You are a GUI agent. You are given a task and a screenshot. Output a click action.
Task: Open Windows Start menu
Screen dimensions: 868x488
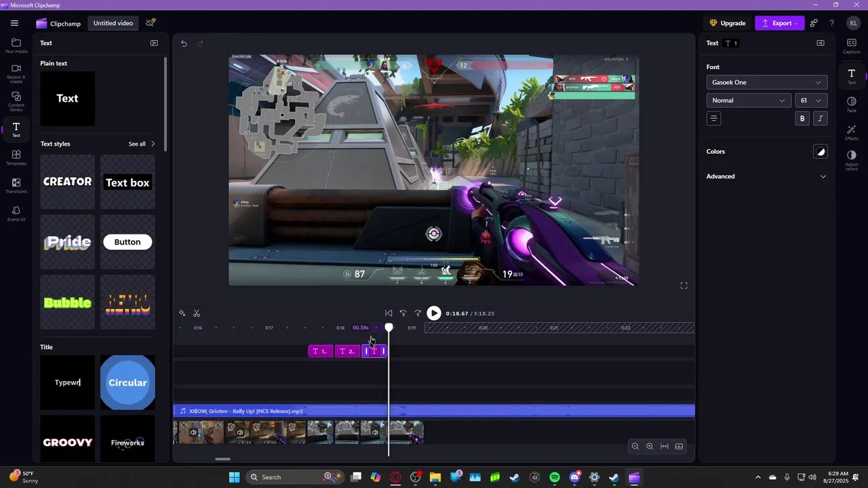tap(234, 477)
